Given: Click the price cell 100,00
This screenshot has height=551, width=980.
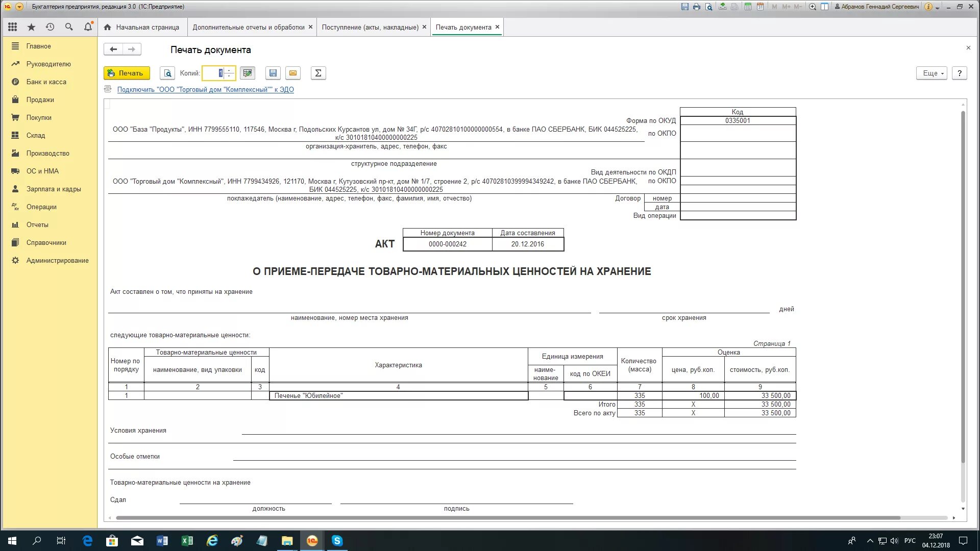Looking at the screenshot, I should click(693, 395).
